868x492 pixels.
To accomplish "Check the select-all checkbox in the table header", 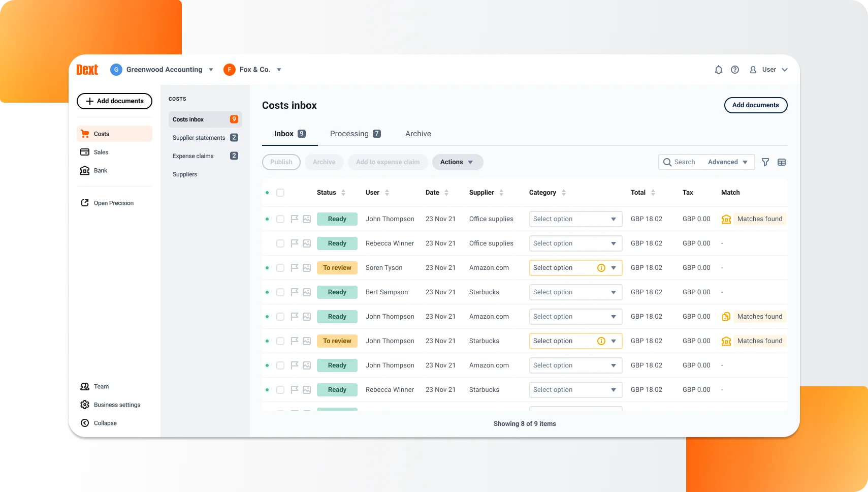I will tap(280, 192).
